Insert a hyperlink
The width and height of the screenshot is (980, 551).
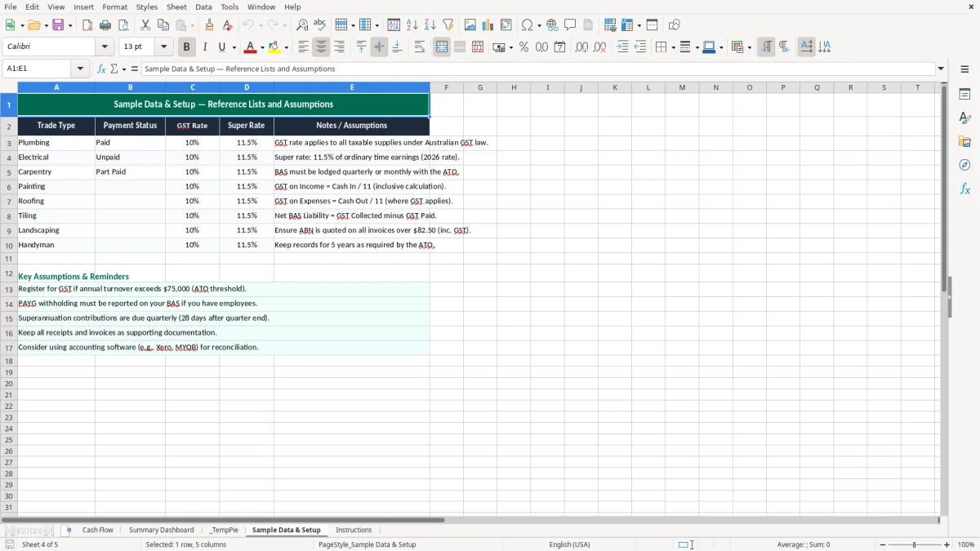[x=552, y=25]
